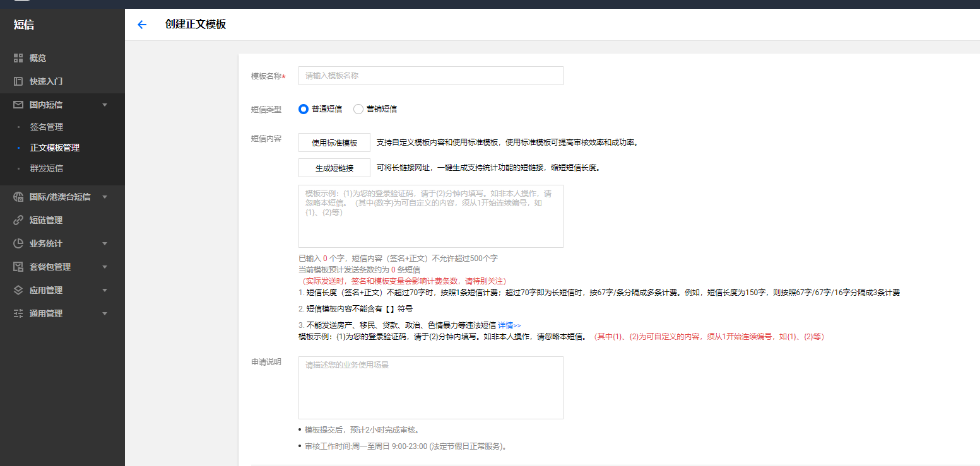Click the back arrow icon
This screenshot has height=466, width=980.
point(142,25)
